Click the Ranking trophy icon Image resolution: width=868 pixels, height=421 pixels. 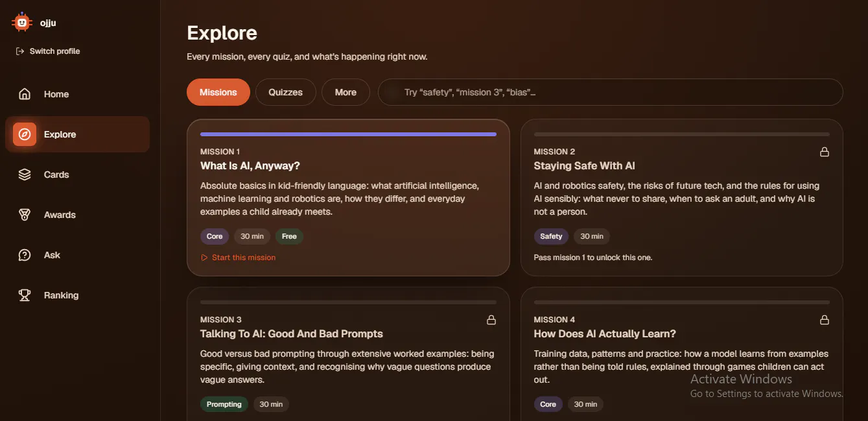click(x=25, y=295)
